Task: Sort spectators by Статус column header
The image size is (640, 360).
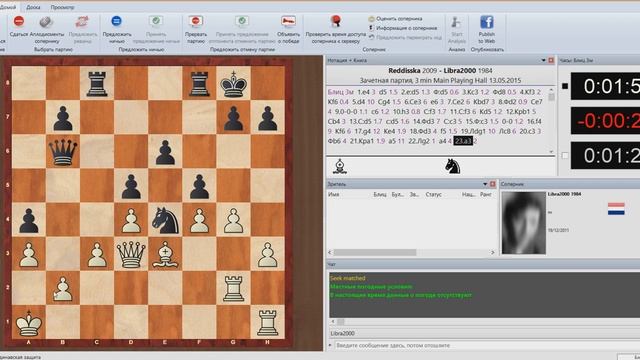Action: 433,195
